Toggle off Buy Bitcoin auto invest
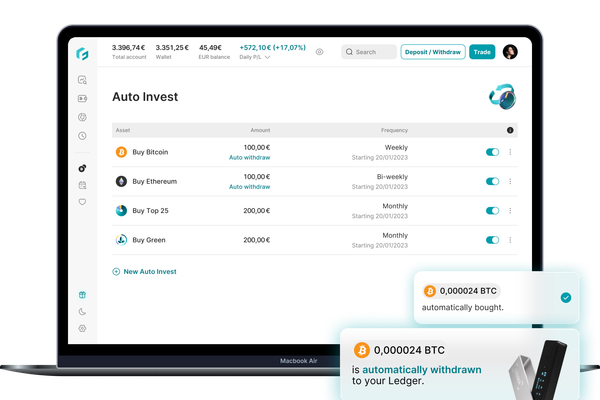This screenshot has height=400, width=600. [492, 152]
